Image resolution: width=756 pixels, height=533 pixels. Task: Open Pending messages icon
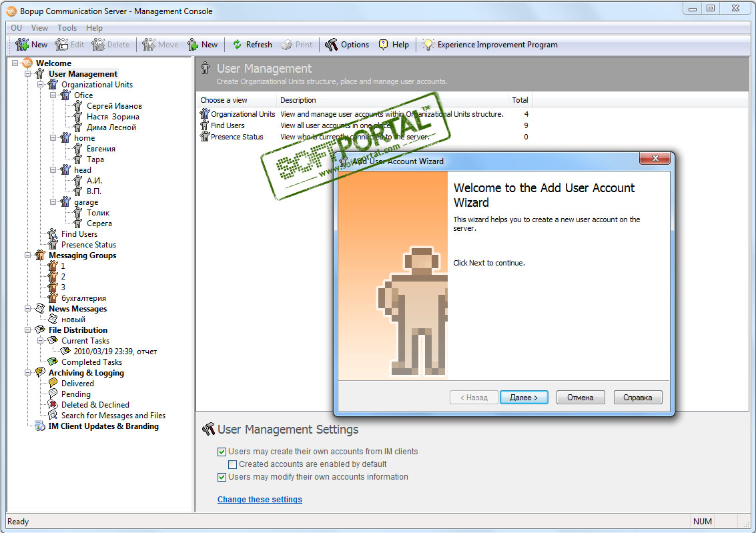pyautogui.click(x=53, y=394)
